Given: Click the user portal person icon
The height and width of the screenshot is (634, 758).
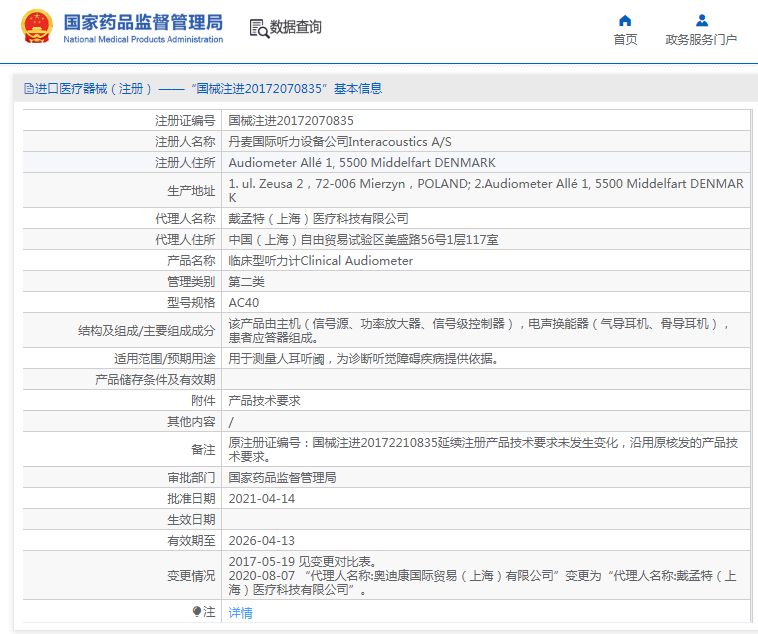Looking at the screenshot, I should [701, 20].
